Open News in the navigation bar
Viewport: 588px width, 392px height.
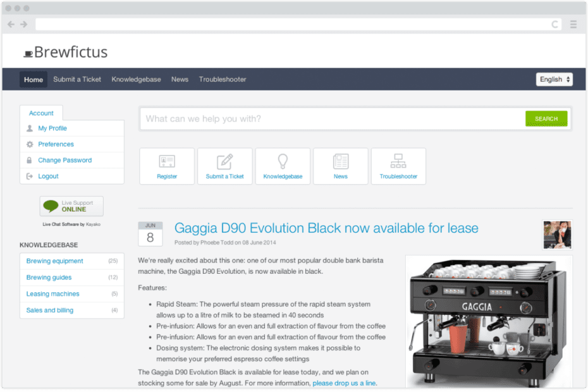[x=180, y=80]
